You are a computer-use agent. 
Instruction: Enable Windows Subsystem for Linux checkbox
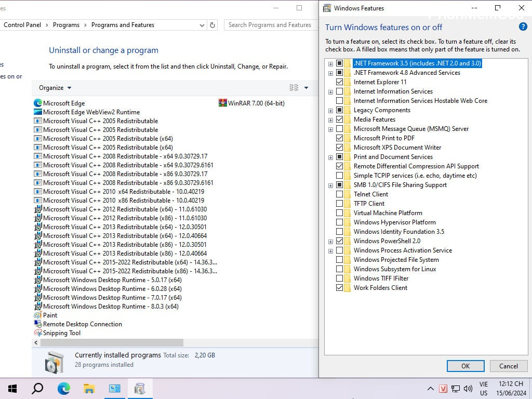339,269
